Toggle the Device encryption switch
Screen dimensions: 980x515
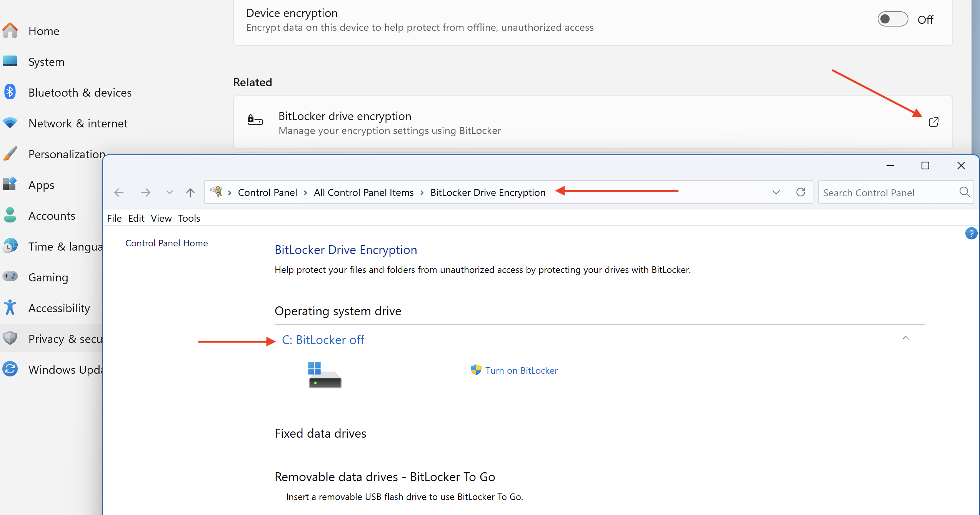tap(893, 19)
